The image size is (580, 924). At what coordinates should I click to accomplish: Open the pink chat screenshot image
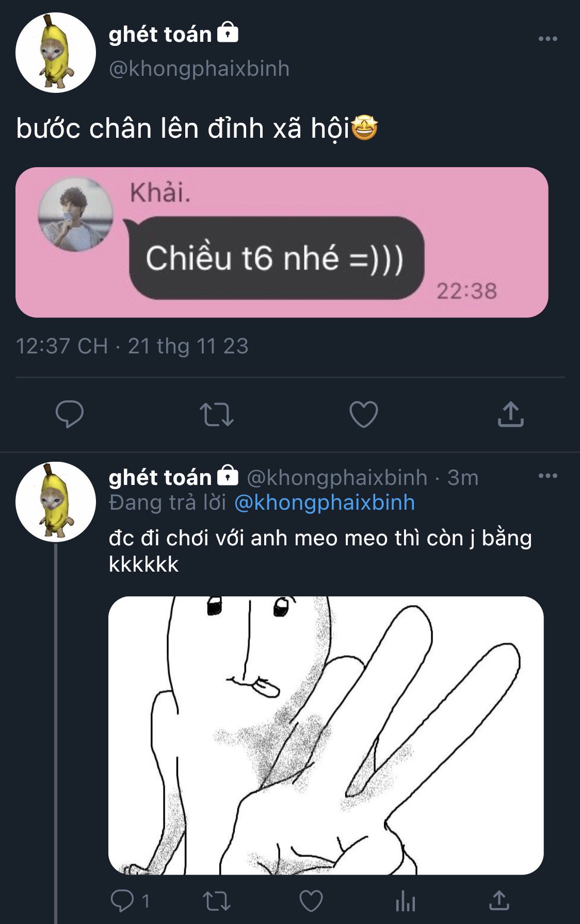[x=282, y=242]
